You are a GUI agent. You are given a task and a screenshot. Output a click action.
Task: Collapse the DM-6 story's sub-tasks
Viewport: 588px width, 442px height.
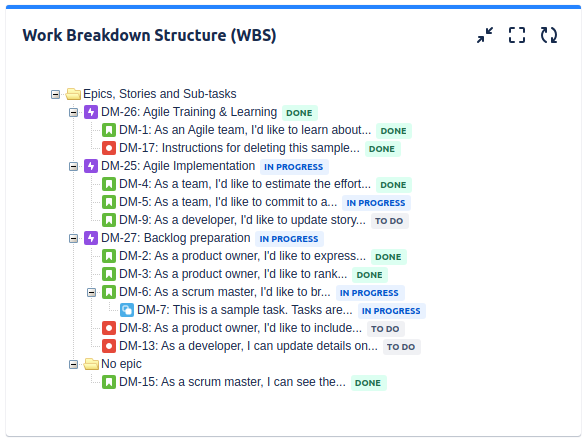coord(91,292)
